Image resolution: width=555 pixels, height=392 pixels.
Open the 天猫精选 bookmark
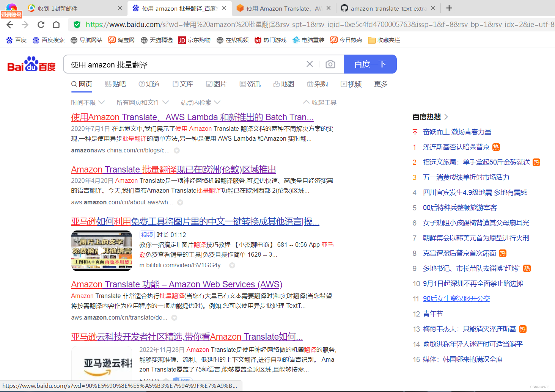click(157, 40)
